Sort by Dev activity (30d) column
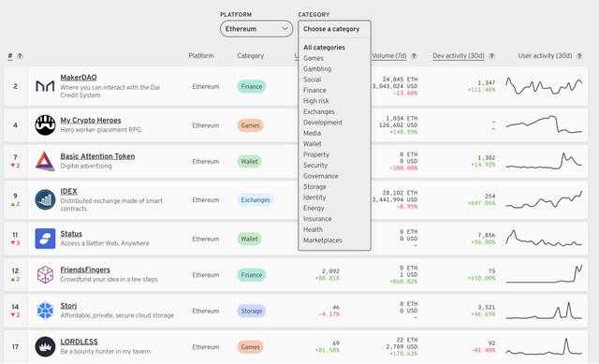 pos(459,56)
